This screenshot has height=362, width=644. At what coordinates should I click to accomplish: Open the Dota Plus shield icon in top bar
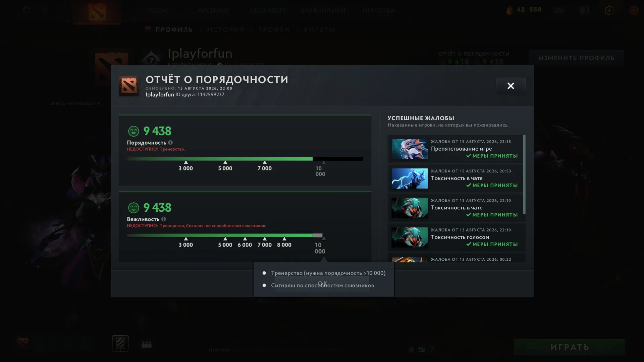[609, 10]
